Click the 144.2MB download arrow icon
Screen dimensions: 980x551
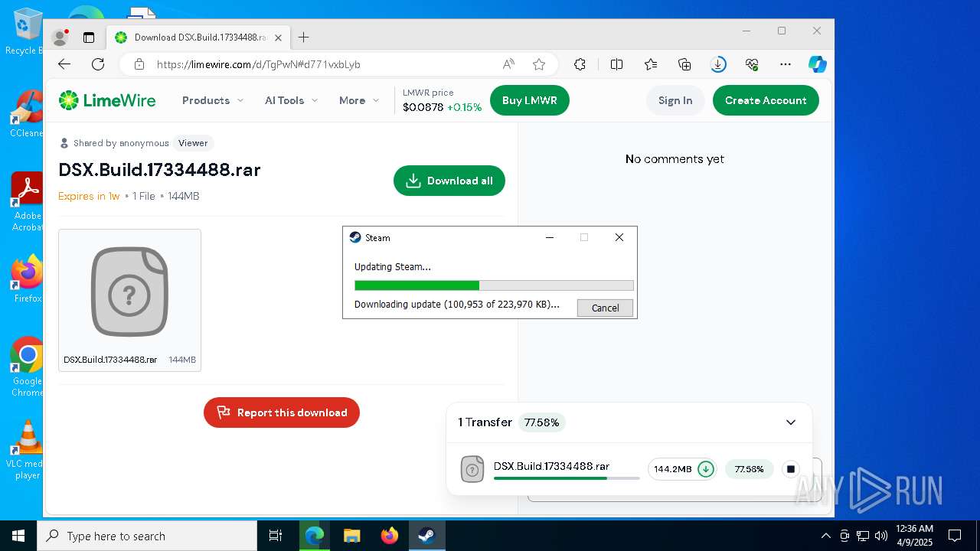click(706, 469)
